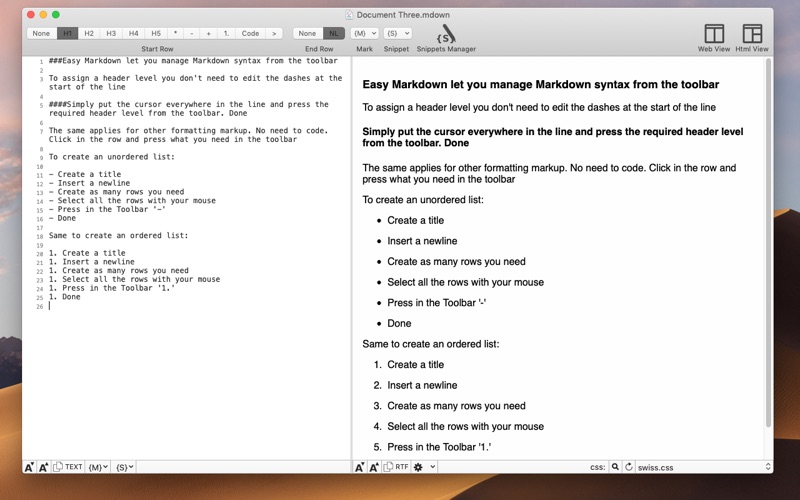800x500 pixels.
Task: Decrease editor font size in left pane
Action: pyautogui.click(x=29, y=467)
